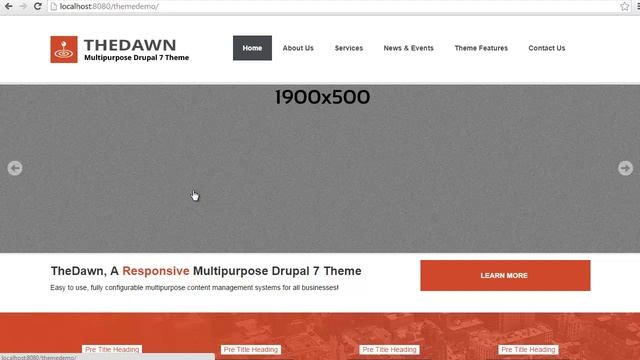The width and height of the screenshot is (640, 360).
Task: Open the Services menu item
Action: 349,48
